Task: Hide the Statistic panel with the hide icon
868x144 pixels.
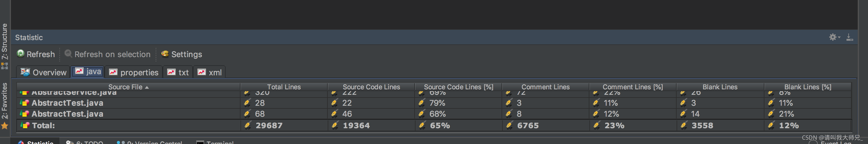Action: coord(850,37)
